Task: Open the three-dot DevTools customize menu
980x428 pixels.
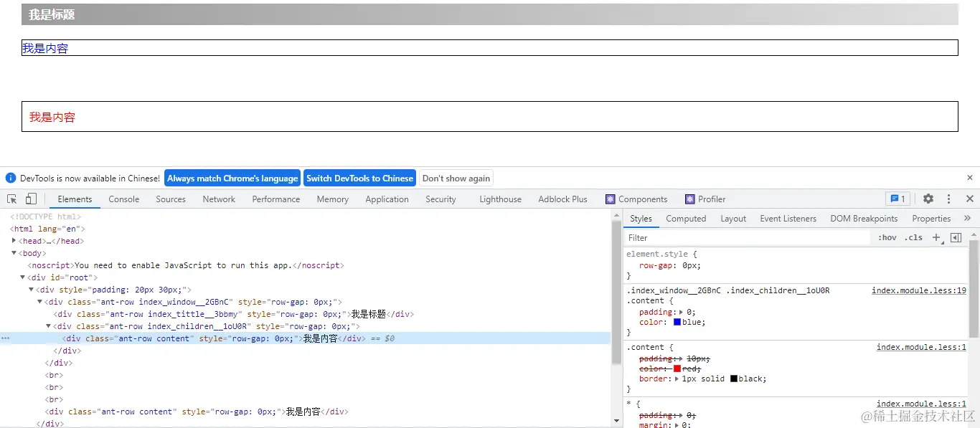Action: click(948, 199)
